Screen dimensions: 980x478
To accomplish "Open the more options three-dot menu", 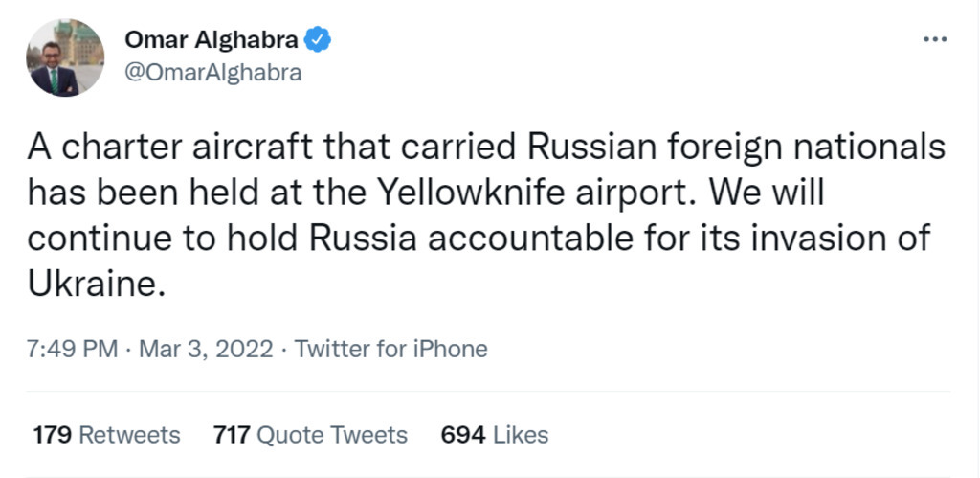I will click(x=934, y=40).
